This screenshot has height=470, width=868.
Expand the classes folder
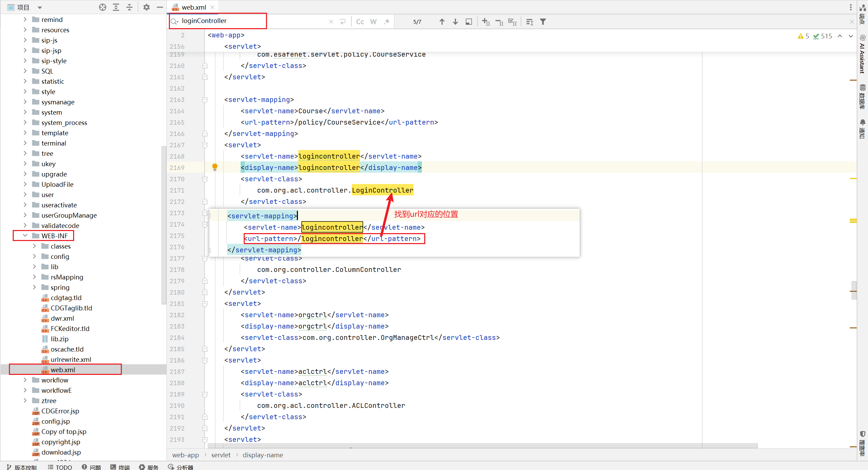pos(34,246)
